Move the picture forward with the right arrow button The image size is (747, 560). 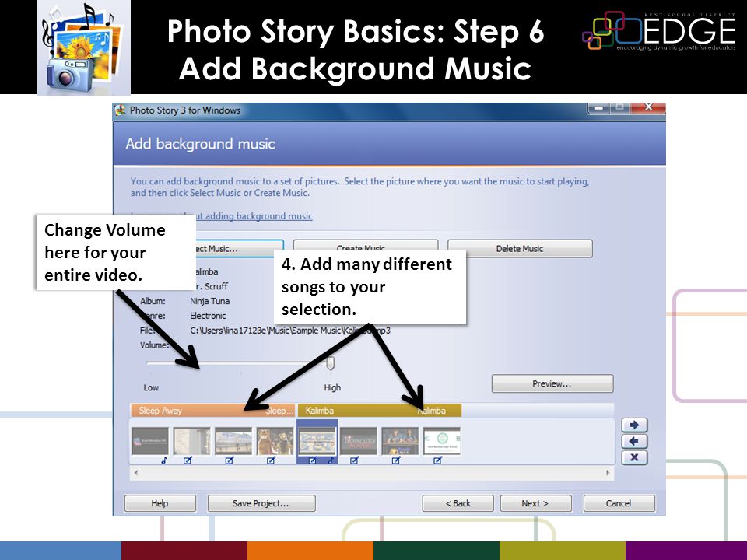point(634,425)
